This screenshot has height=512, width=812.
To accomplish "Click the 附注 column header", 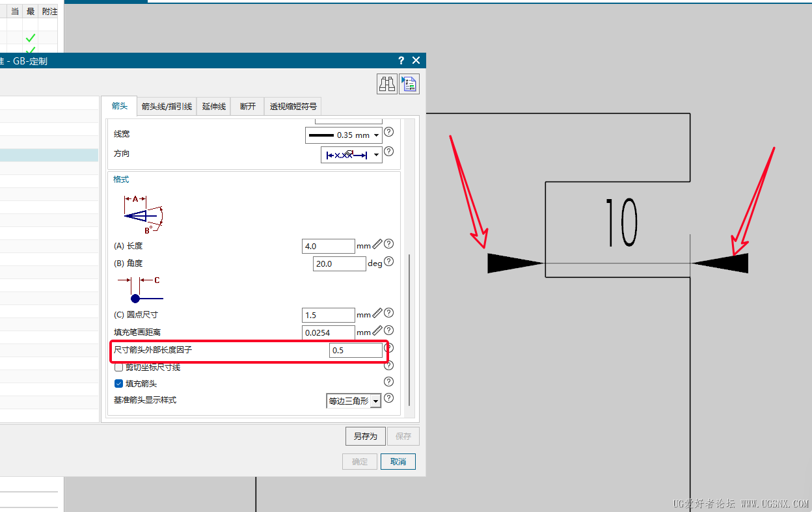I will click(49, 12).
